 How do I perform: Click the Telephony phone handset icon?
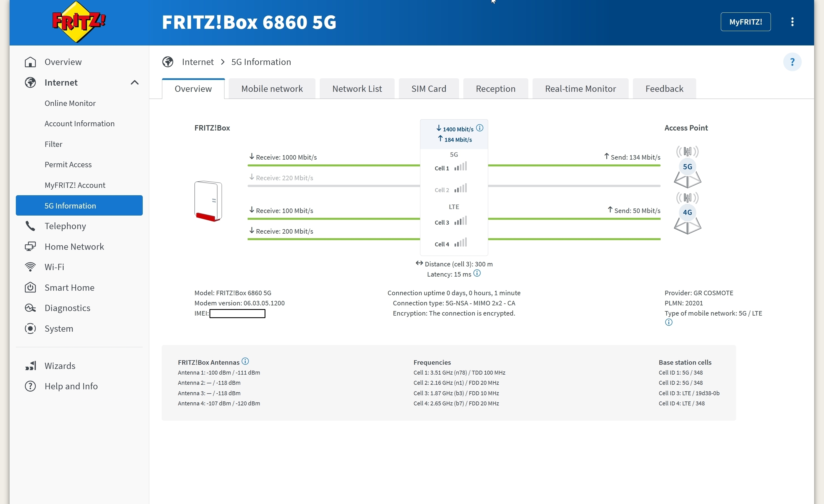[x=31, y=226]
